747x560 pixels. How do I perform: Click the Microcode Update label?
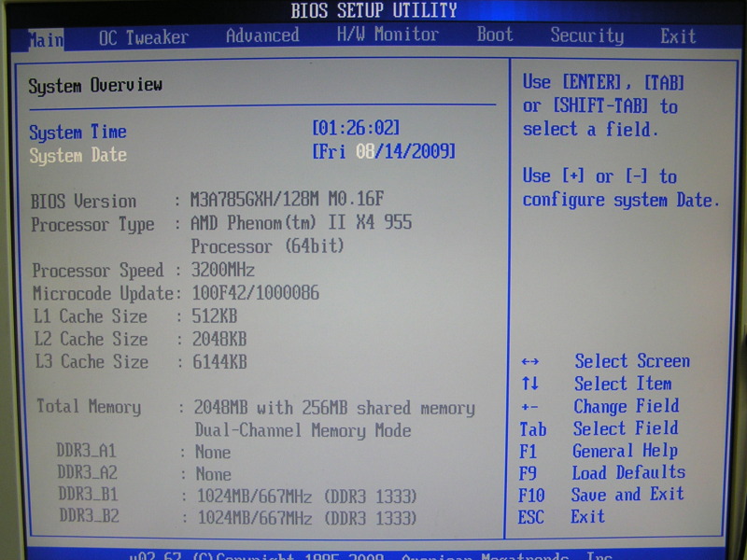point(104,293)
